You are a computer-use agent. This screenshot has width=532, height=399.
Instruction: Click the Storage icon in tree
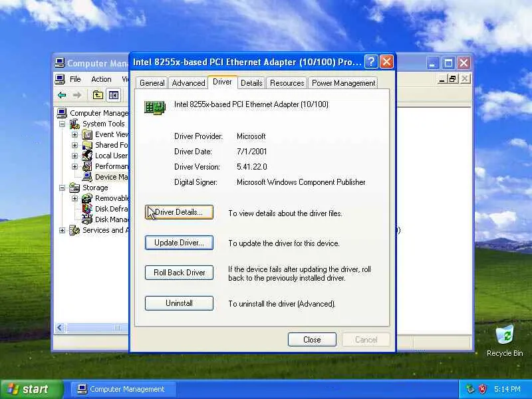74,188
